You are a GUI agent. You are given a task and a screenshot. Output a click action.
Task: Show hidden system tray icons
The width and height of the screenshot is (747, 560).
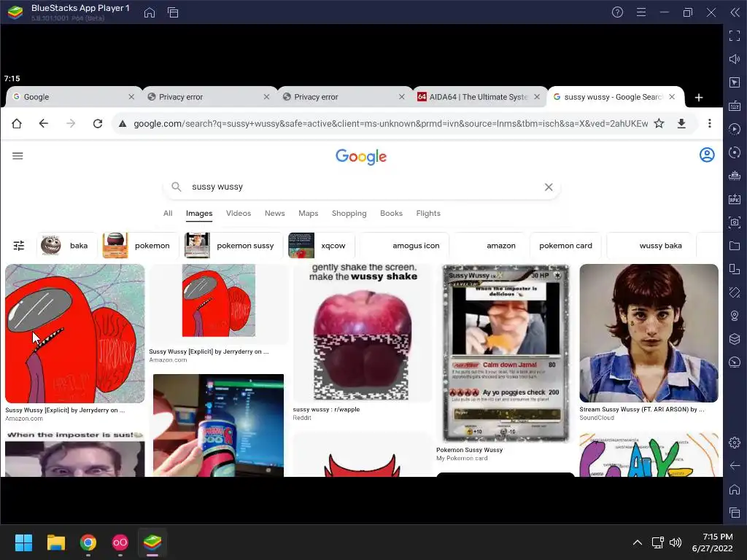click(x=638, y=542)
